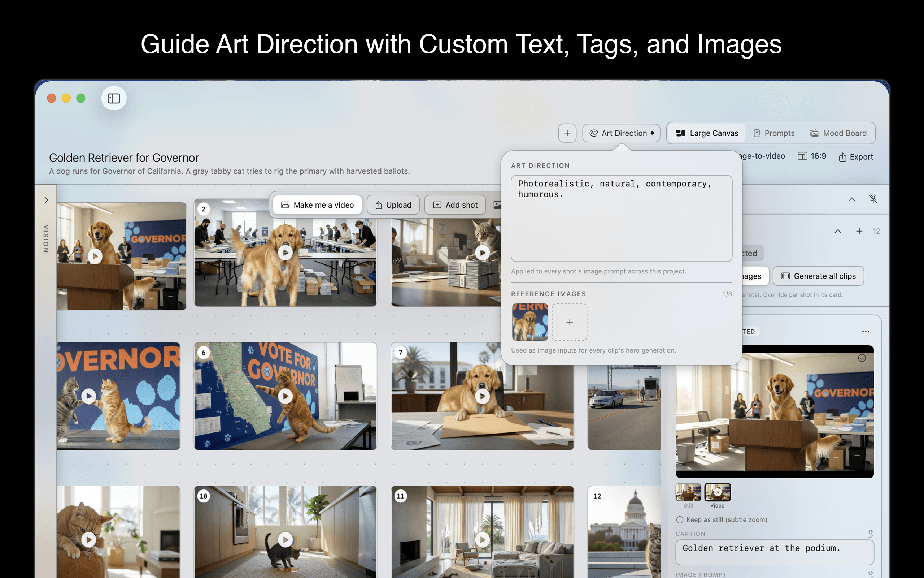Click the project description about the tabby cat
This screenshot has width=924, height=578.
click(230, 171)
